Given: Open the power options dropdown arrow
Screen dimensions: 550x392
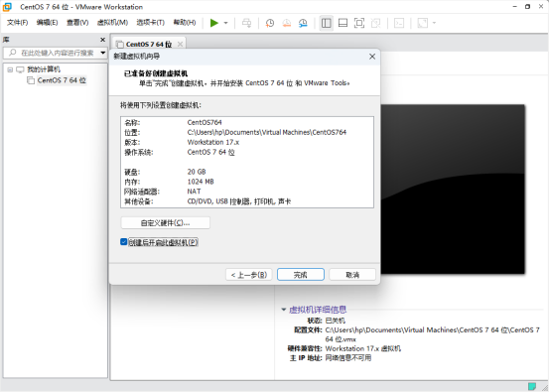Looking at the screenshot, I should click(226, 23).
